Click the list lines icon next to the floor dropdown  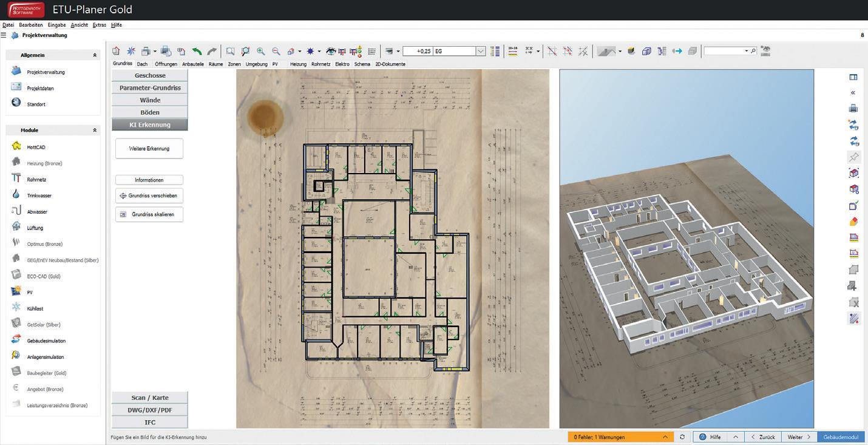pos(495,52)
